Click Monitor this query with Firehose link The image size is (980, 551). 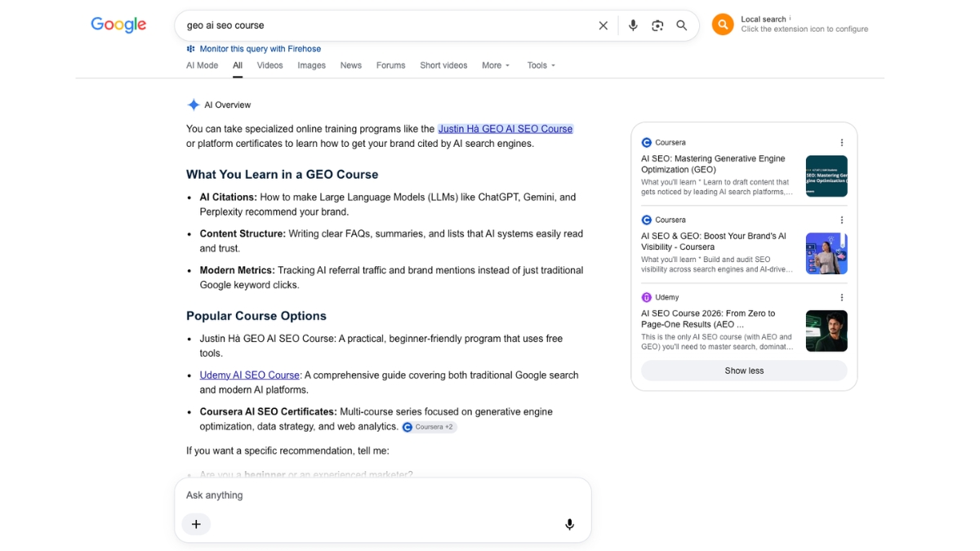pos(260,49)
